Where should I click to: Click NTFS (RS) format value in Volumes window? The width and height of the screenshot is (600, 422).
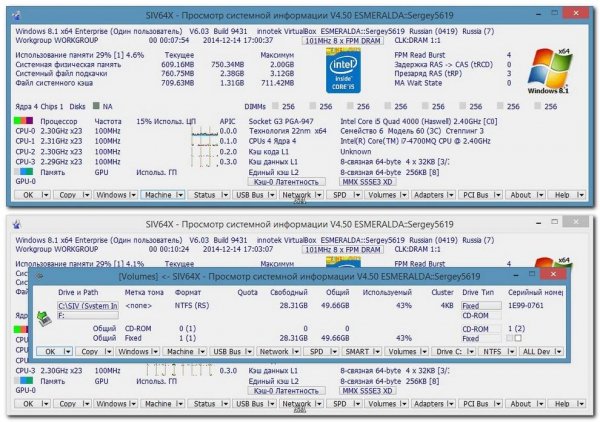(192, 305)
